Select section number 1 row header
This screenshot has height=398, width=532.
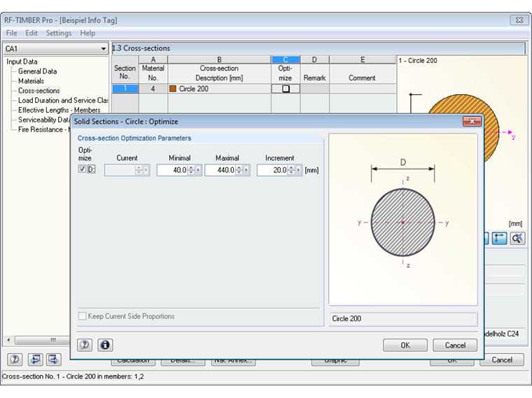coord(125,89)
